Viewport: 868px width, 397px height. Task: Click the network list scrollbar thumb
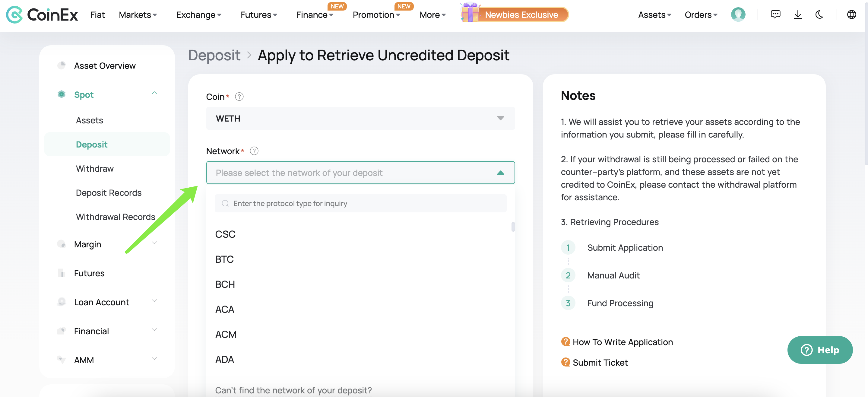click(513, 227)
